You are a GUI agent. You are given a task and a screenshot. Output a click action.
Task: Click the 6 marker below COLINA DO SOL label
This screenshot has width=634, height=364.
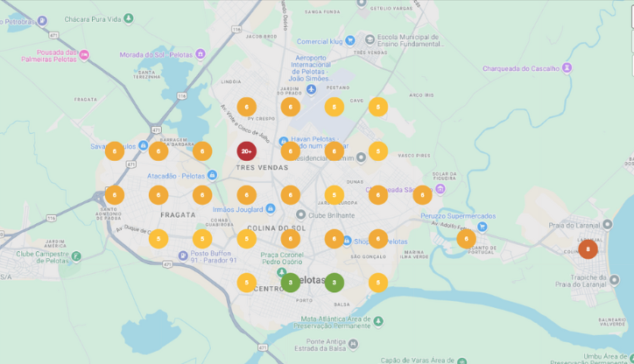[291, 239]
